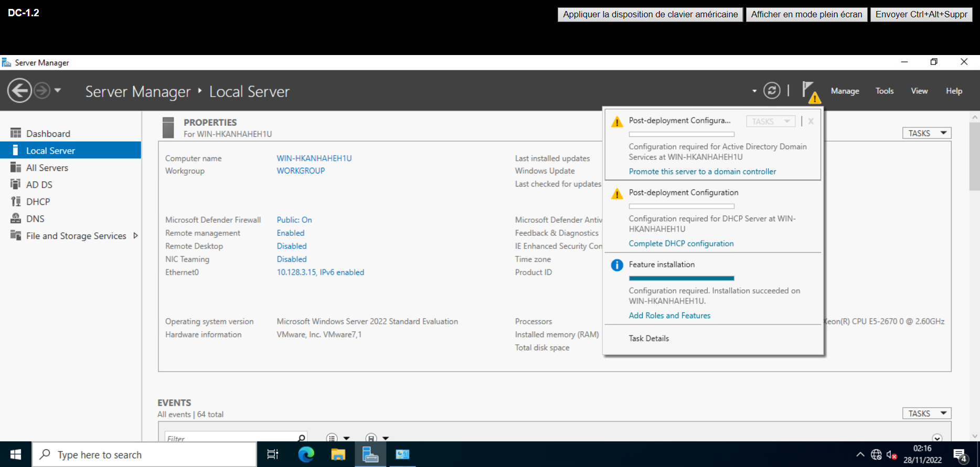
Task: Click NIC Teaming 'Disabled' link
Action: (292, 259)
